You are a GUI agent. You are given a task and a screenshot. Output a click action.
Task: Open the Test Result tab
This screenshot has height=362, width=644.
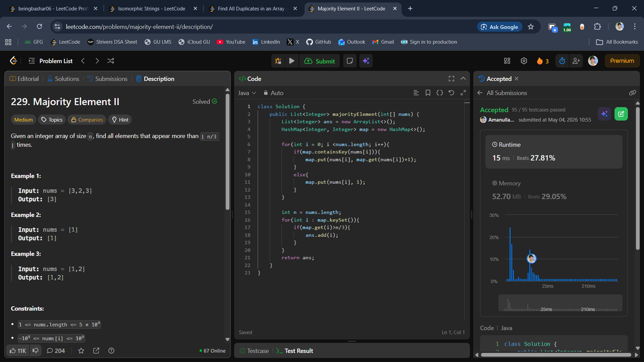tap(295, 351)
